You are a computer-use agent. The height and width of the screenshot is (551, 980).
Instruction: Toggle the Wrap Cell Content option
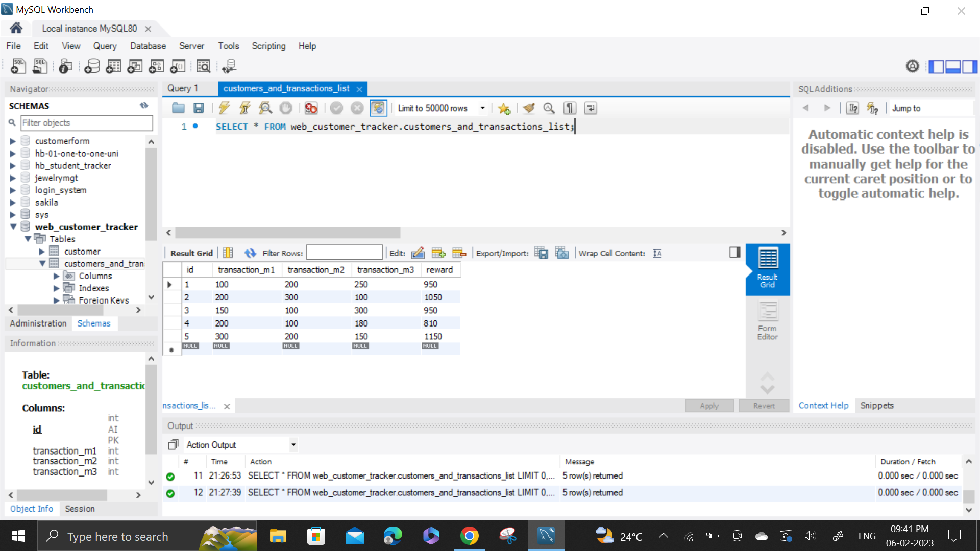point(657,253)
